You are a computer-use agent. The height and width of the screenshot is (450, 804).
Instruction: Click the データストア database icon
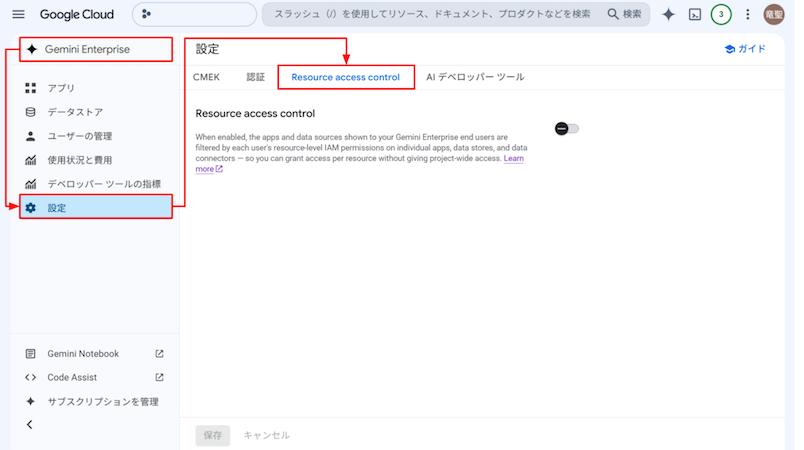[31, 112]
